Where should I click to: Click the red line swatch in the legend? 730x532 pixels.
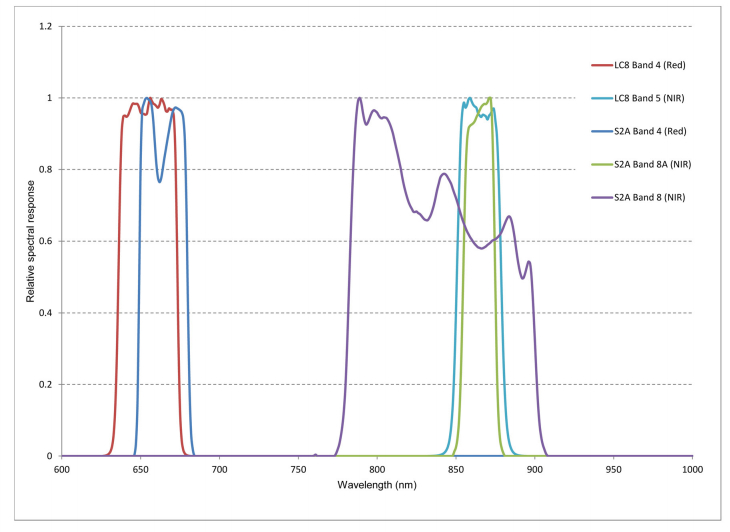[x=601, y=66]
